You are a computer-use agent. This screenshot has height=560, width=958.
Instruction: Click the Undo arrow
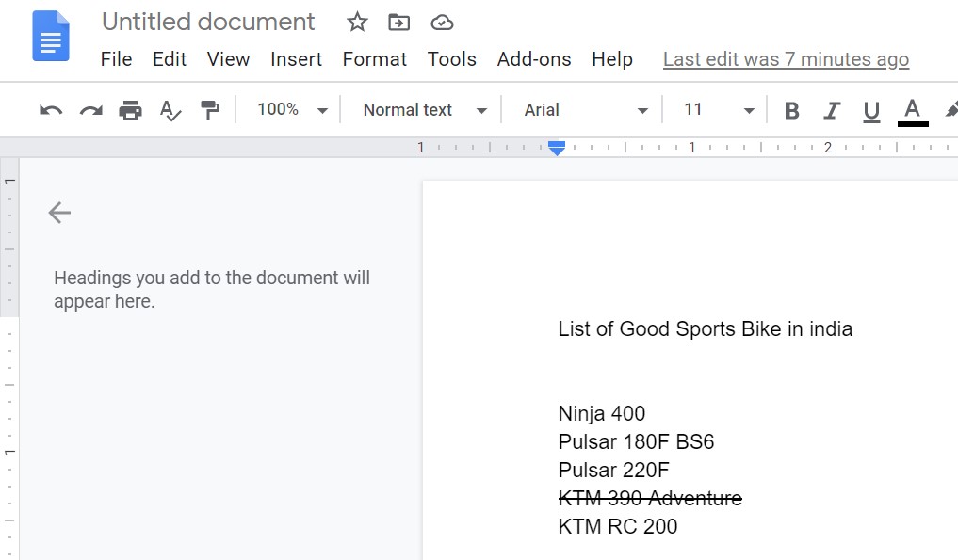[51, 110]
